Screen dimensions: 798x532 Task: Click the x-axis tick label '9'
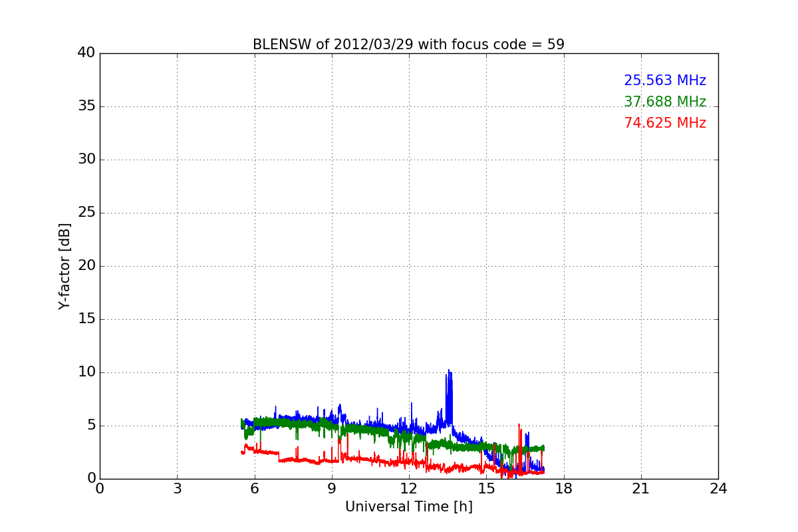pos(332,489)
